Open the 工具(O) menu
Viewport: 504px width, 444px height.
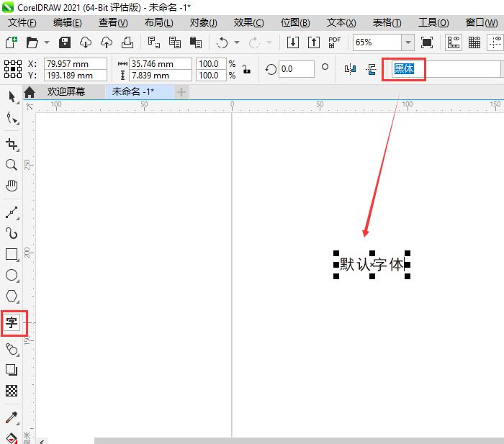433,22
